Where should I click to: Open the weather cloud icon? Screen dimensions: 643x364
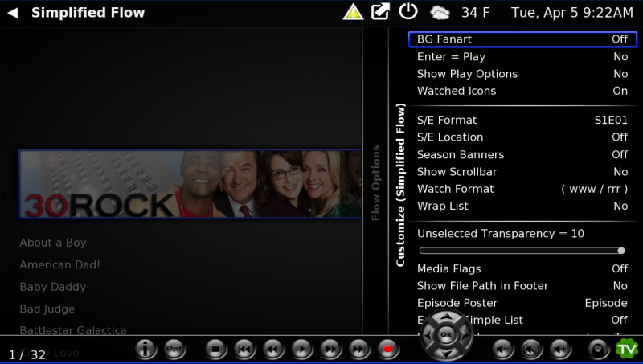(440, 13)
